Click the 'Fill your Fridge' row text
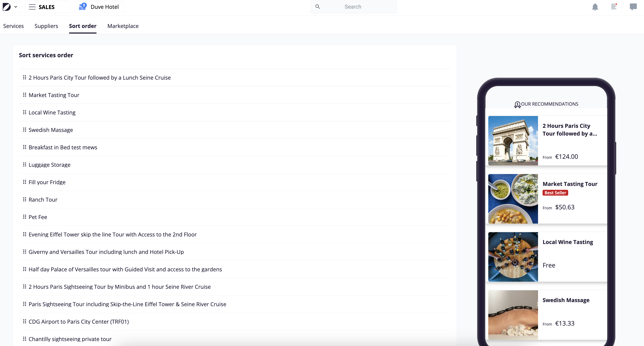Image resolution: width=644 pixels, height=346 pixels. [x=47, y=182]
